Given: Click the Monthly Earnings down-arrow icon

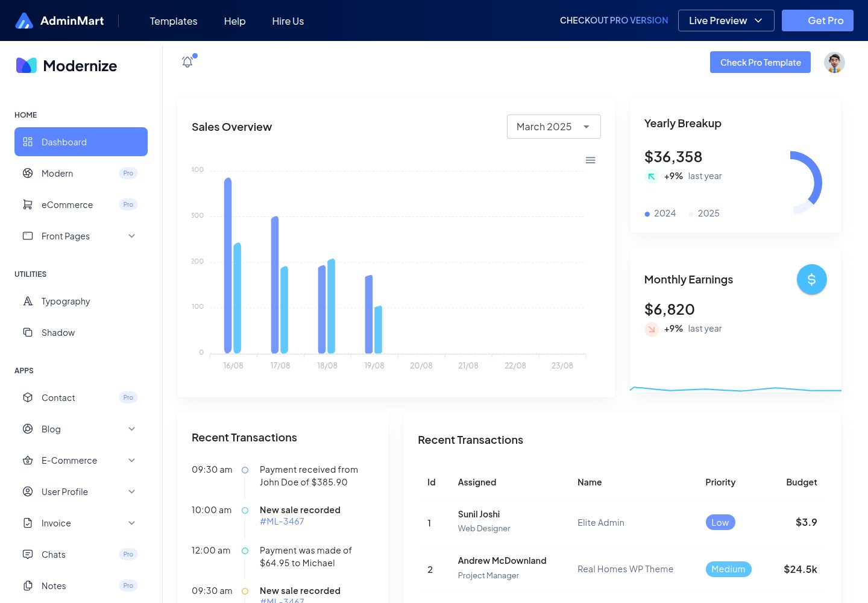Looking at the screenshot, I should (x=652, y=329).
